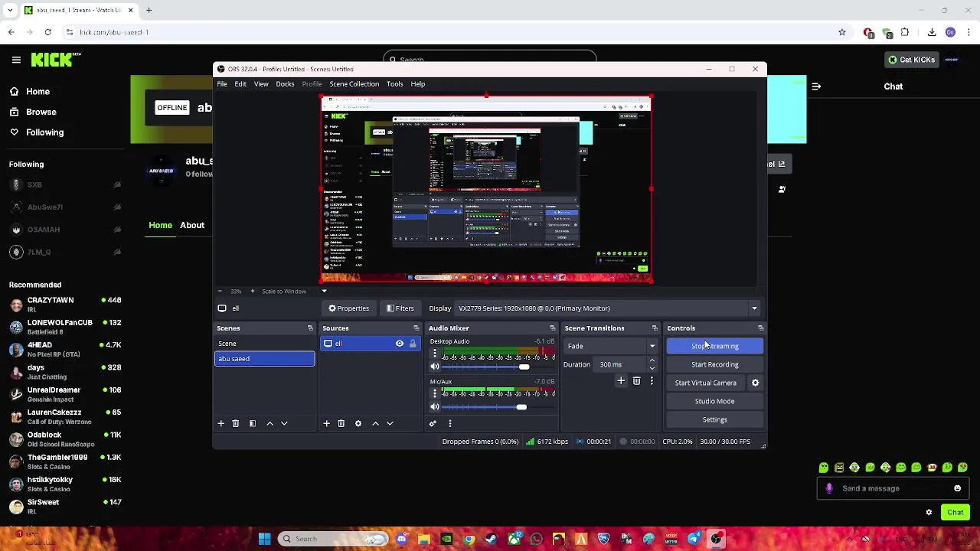Open Windows Start button on taskbar
The height and width of the screenshot is (551, 980).
click(x=264, y=539)
